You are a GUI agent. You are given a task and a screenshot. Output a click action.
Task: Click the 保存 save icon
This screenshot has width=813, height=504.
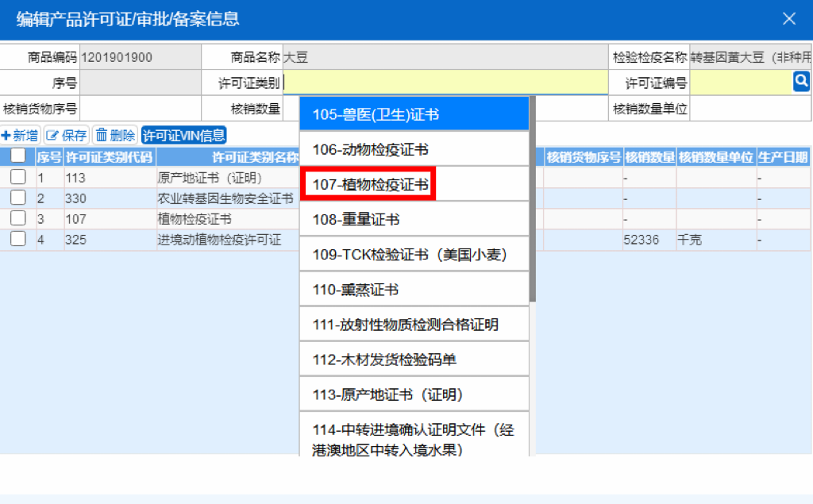point(65,134)
